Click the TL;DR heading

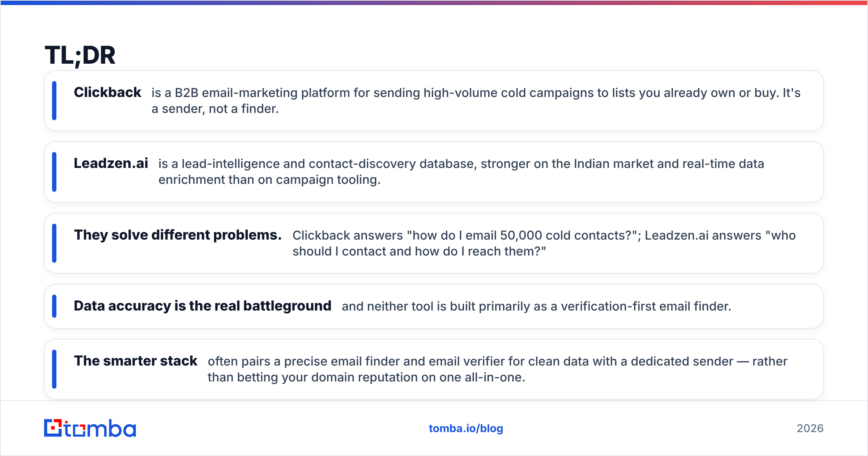tap(80, 55)
